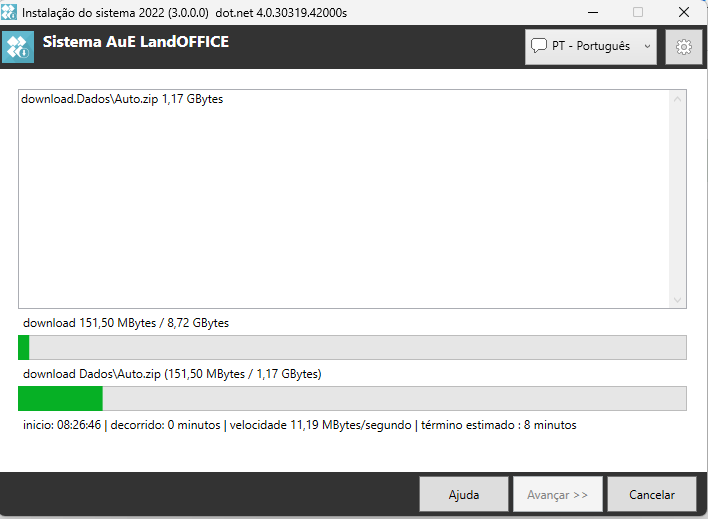
Task: Open settings with the gear icon
Action: (684, 47)
